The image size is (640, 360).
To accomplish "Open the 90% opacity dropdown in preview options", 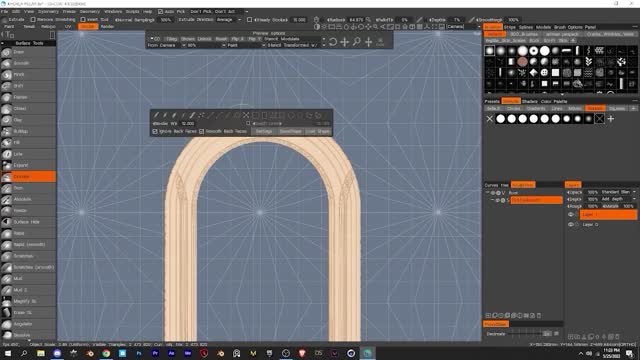I will [206, 45].
